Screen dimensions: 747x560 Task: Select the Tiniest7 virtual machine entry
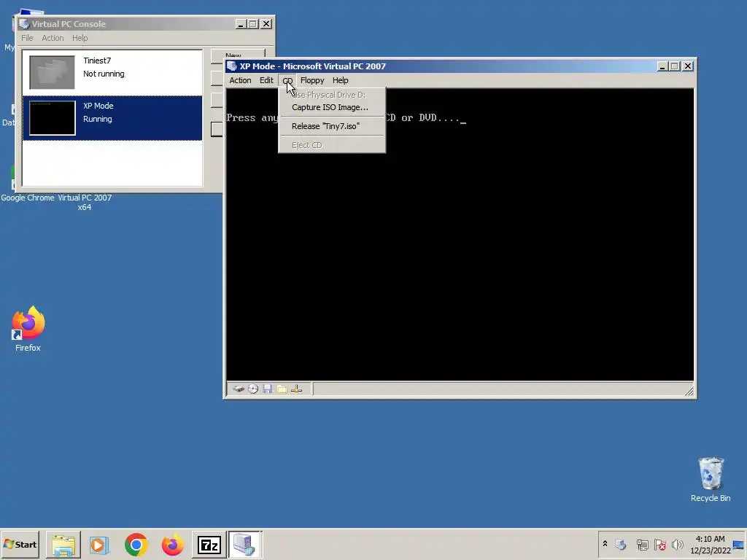[112, 72]
